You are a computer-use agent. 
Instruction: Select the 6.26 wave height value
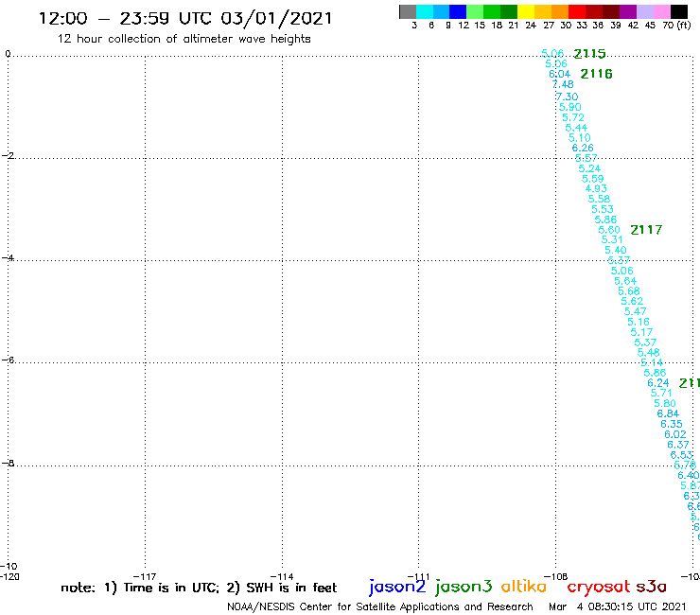583,148
